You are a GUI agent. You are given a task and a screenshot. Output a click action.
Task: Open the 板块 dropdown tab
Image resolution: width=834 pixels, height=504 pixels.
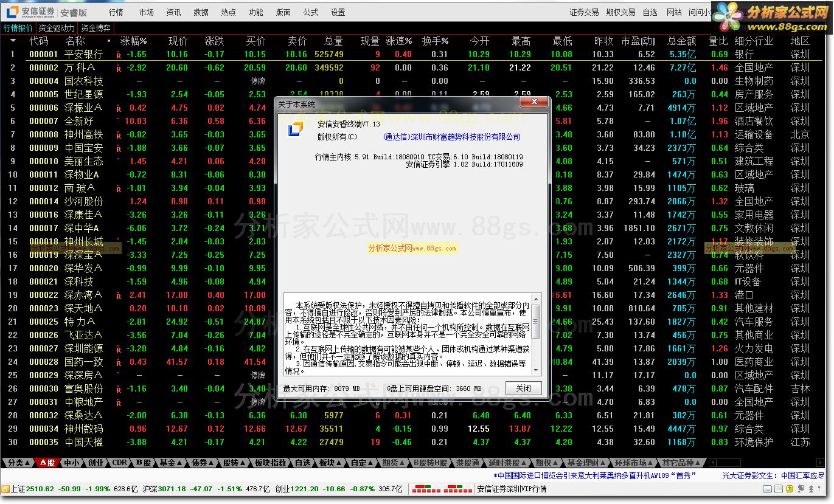[331, 463]
